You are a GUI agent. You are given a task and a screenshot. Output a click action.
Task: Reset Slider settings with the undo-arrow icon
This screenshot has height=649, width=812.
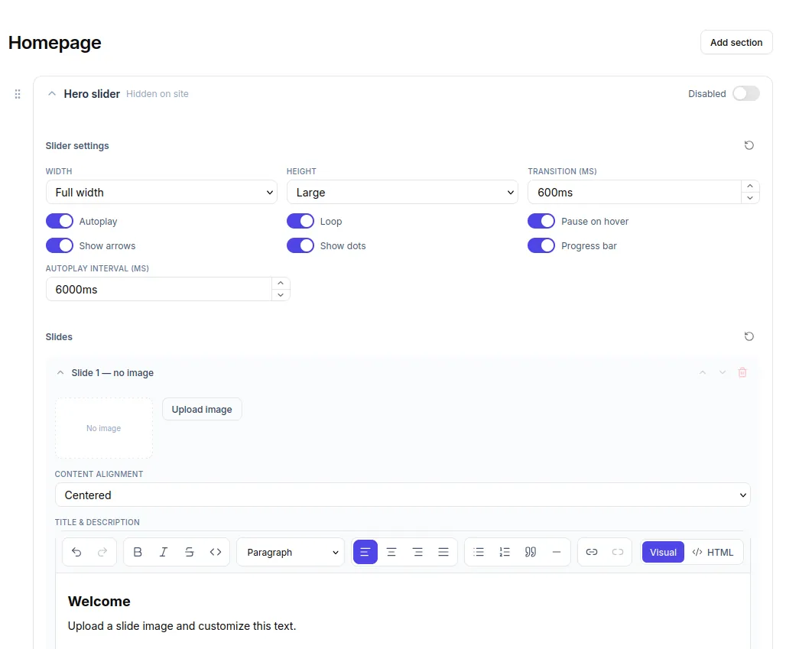749,145
